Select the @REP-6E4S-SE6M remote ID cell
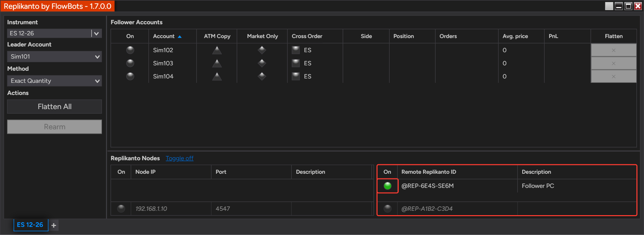Screen dimensions: 644x235 pyautogui.click(x=457, y=186)
